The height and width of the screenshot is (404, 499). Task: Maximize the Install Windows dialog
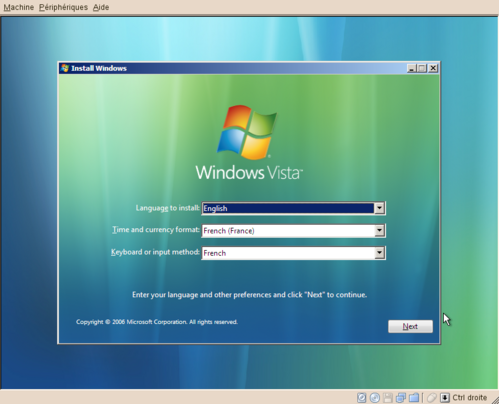(x=422, y=68)
